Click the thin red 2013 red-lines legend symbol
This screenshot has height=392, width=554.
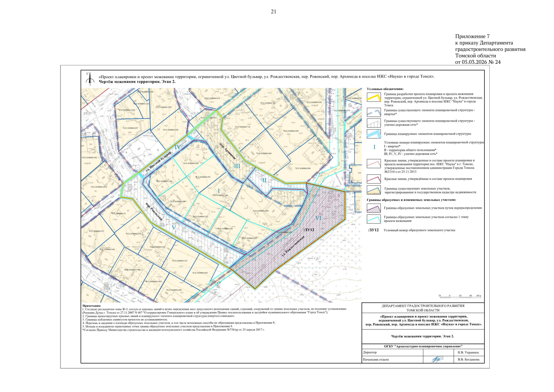(374, 163)
